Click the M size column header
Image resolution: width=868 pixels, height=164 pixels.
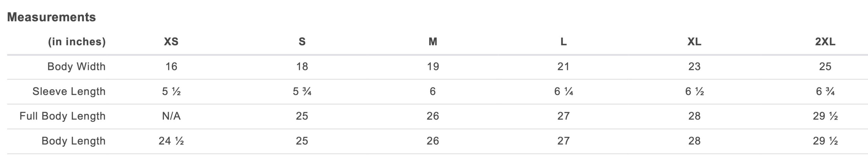433,41
